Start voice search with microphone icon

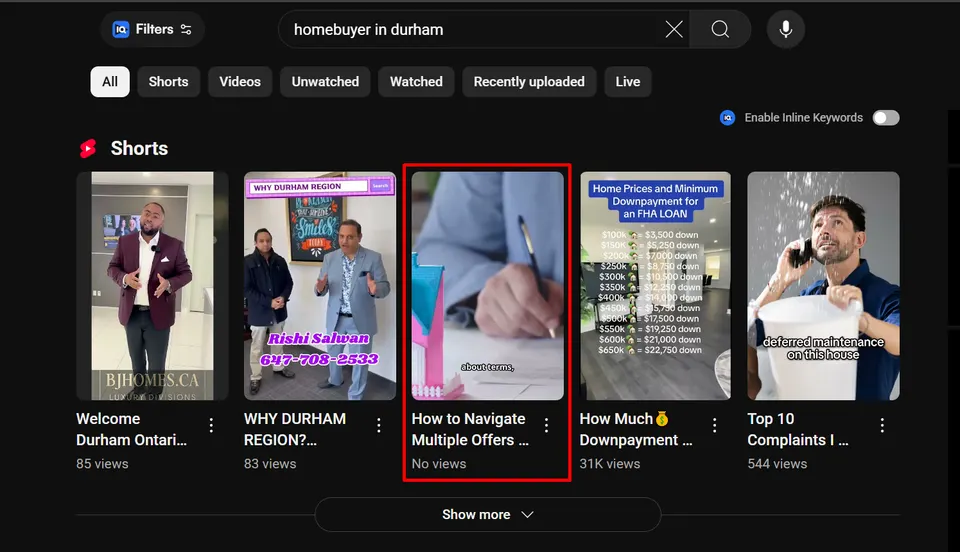786,29
